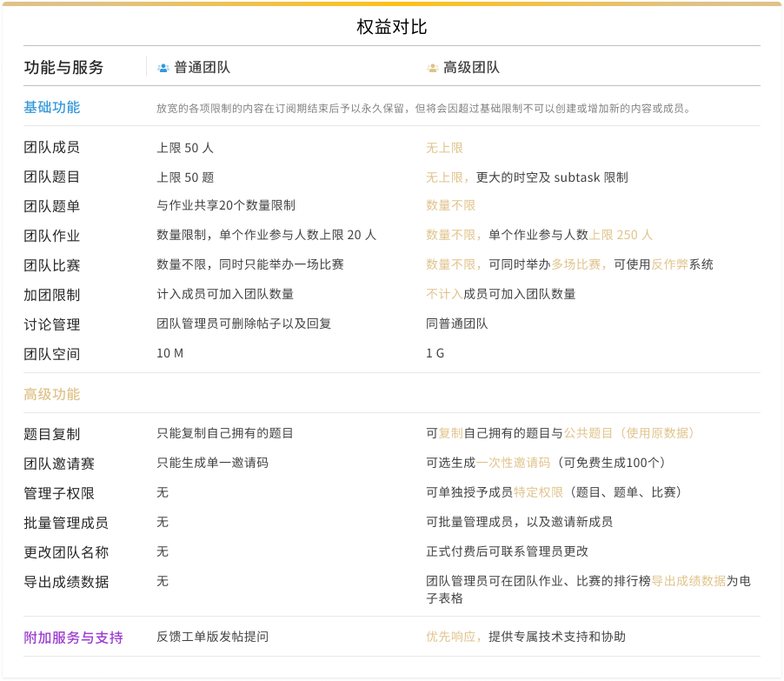The image size is (784, 681).
Task: Select the 高级团队 column header
Action: click(x=471, y=68)
